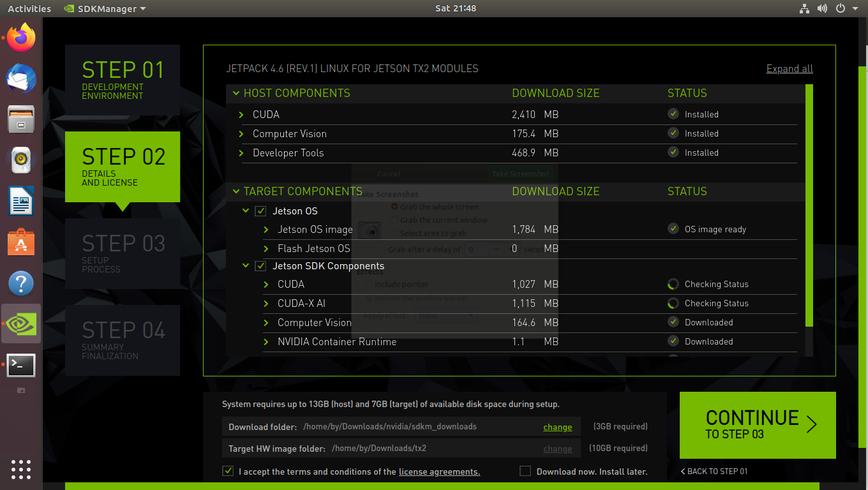Expand the target CUDA row

coord(267,285)
